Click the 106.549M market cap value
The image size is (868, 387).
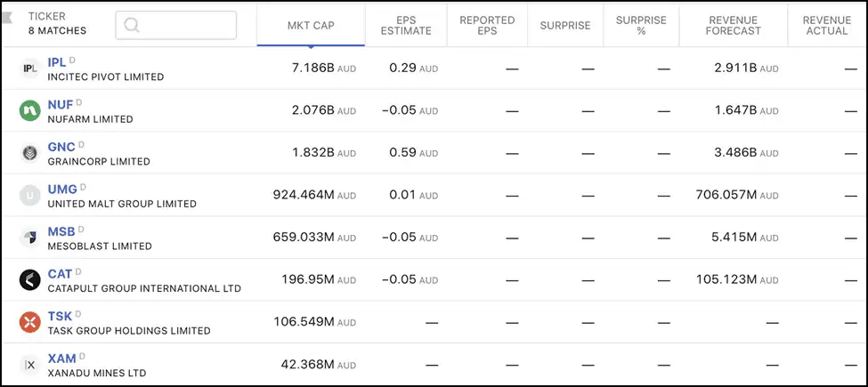click(304, 322)
